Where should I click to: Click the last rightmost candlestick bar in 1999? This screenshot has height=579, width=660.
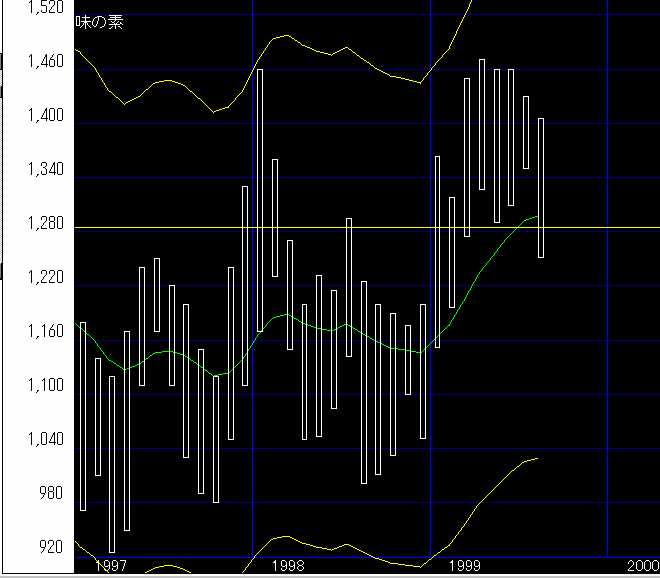[x=541, y=188]
